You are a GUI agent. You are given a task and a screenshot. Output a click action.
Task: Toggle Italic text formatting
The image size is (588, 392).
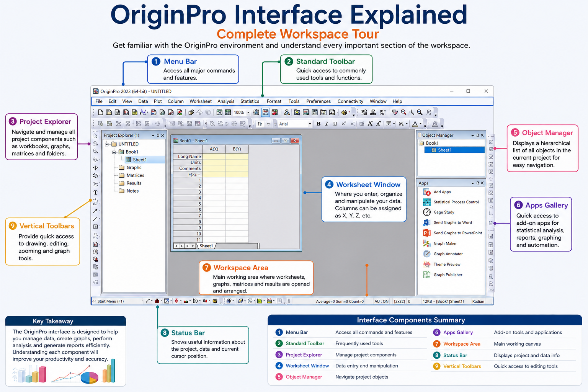point(327,124)
